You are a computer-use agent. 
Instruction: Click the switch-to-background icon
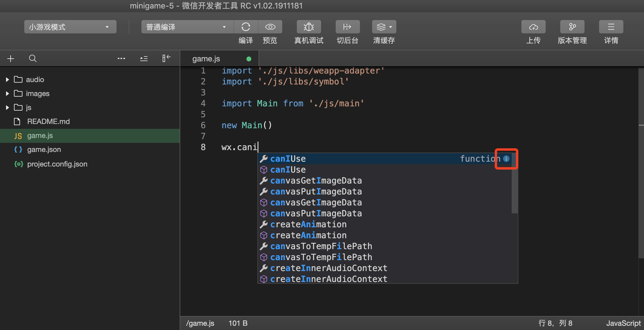click(x=347, y=27)
